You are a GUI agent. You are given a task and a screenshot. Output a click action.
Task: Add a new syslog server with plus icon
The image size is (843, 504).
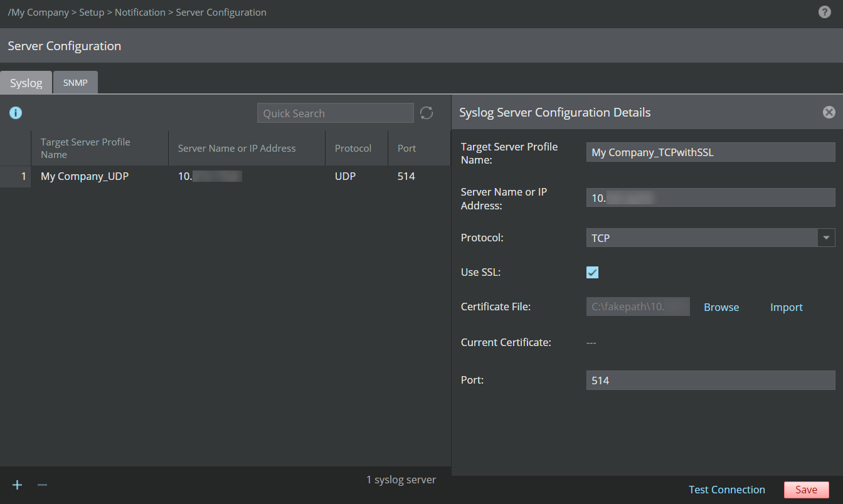(x=18, y=485)
